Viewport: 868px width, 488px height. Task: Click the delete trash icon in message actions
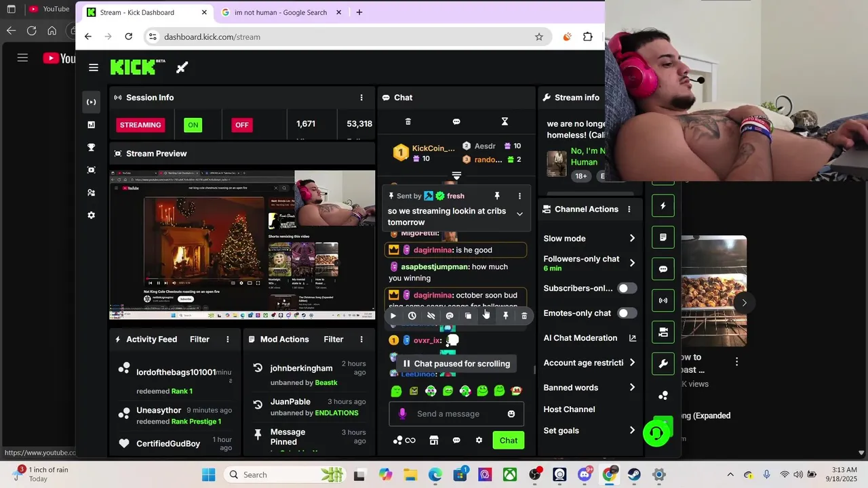click(x=524, y=316)
